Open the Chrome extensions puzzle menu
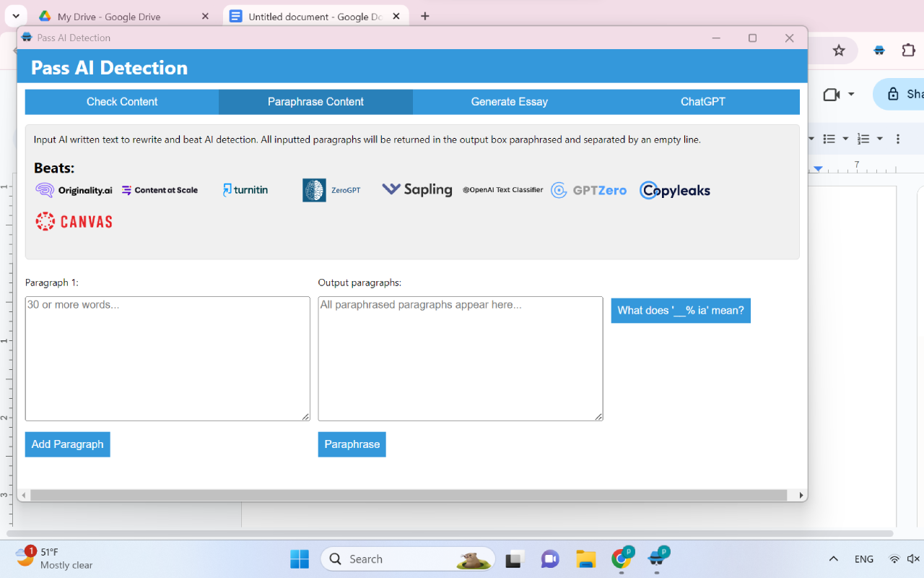 pyautogui.click(x=908, y=51)
